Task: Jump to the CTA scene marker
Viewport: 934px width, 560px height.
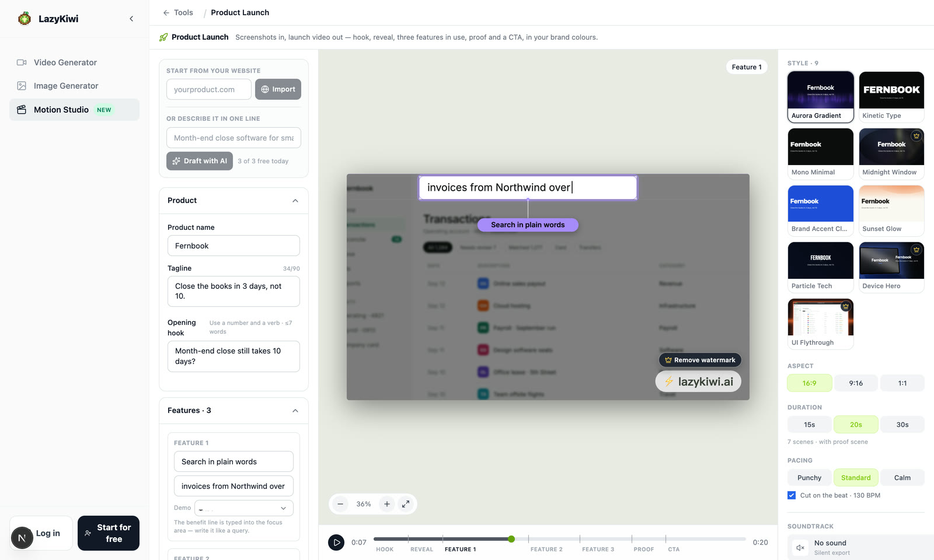Action: point(674,549)
